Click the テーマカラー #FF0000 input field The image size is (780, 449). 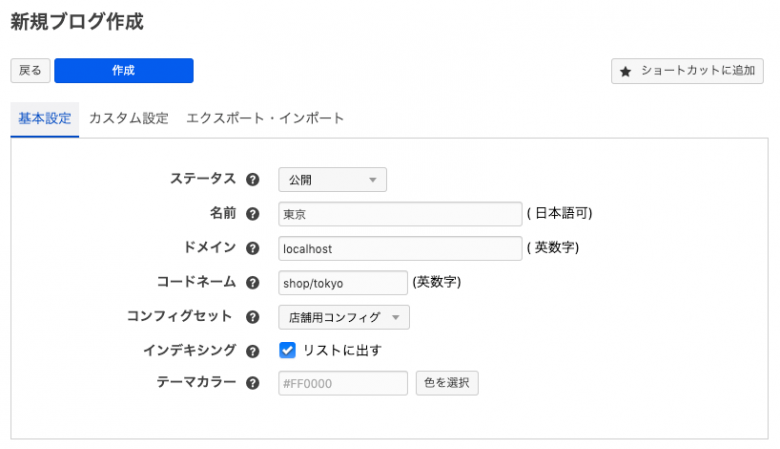pyautogui.click(x=343, y=383)
